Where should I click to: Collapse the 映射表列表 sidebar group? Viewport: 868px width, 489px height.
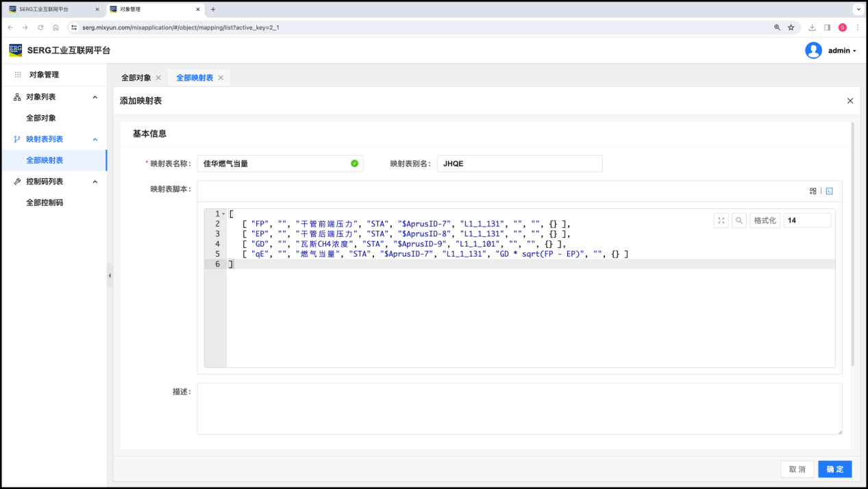point(95,139)
